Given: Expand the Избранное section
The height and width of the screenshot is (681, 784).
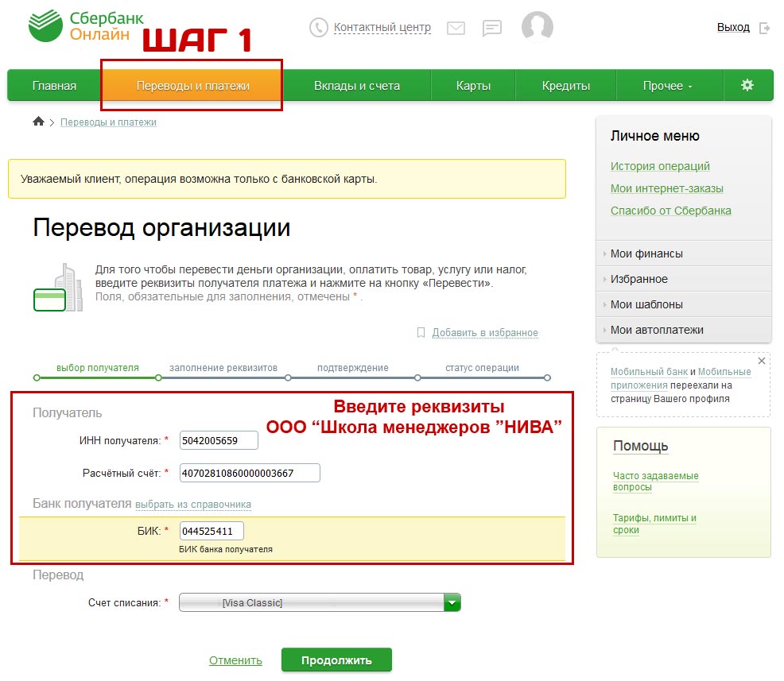Looking at the screenshot, I should coord(683,279).
